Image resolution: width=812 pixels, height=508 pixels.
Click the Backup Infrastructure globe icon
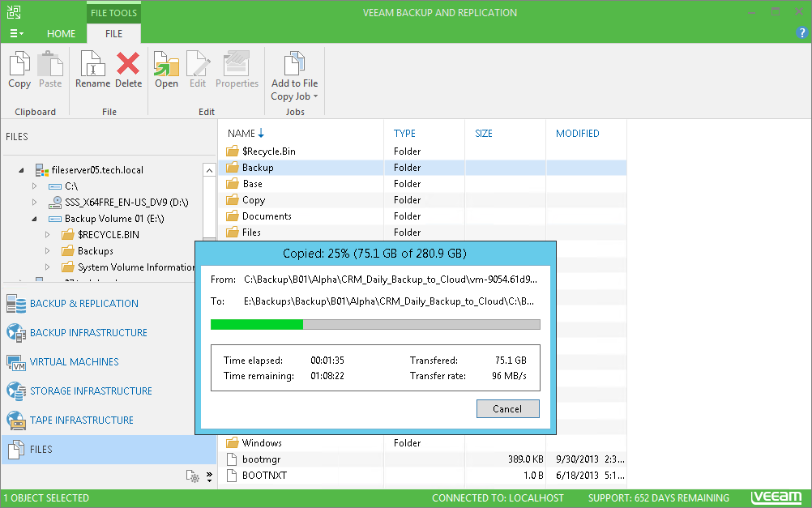tap(16, 333)
